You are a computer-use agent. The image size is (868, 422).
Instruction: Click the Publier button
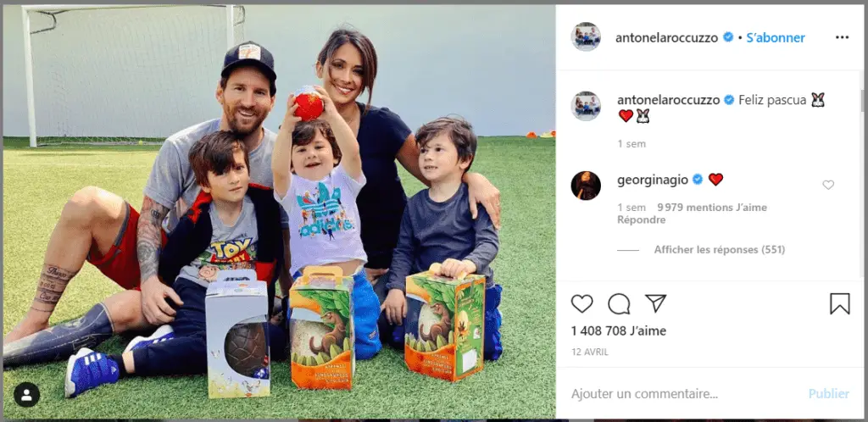pos(829,394)
